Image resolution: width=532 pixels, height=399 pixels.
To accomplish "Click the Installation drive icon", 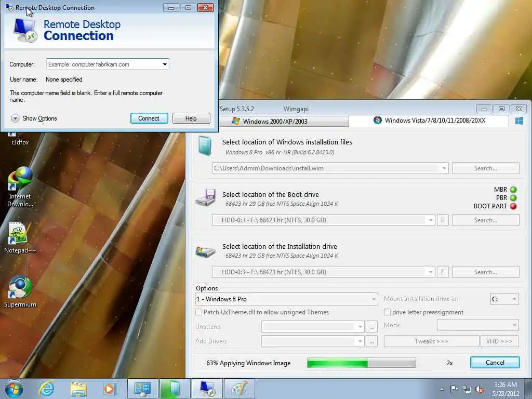I will click(206, 251).
